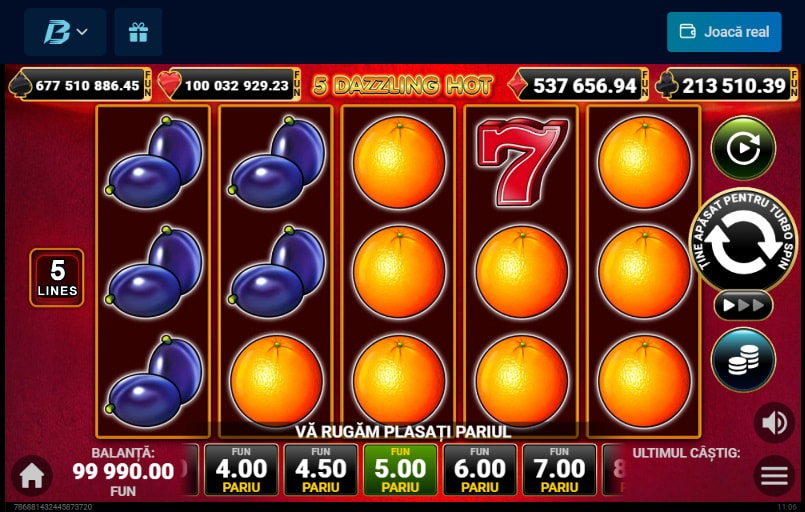Screen dimensions: 805x512
Task: Set the bet to 7.00 FUN
Action: pos(560,469)
